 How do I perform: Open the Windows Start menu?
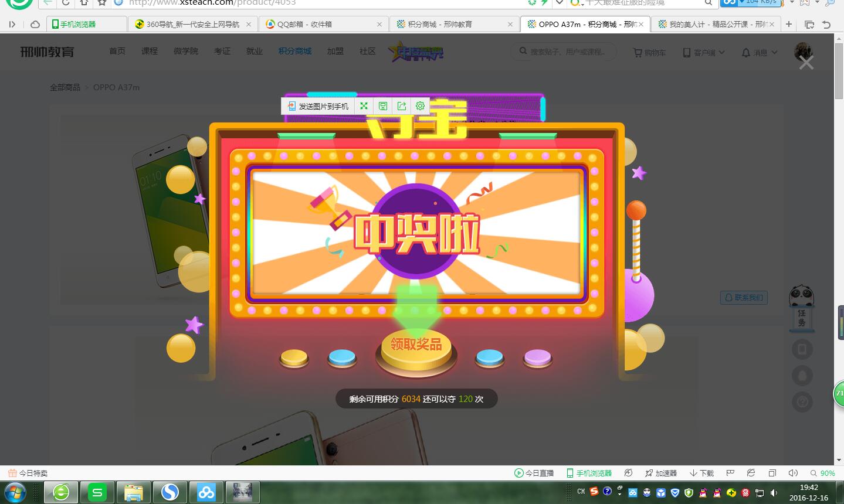[x=15, y=492]
